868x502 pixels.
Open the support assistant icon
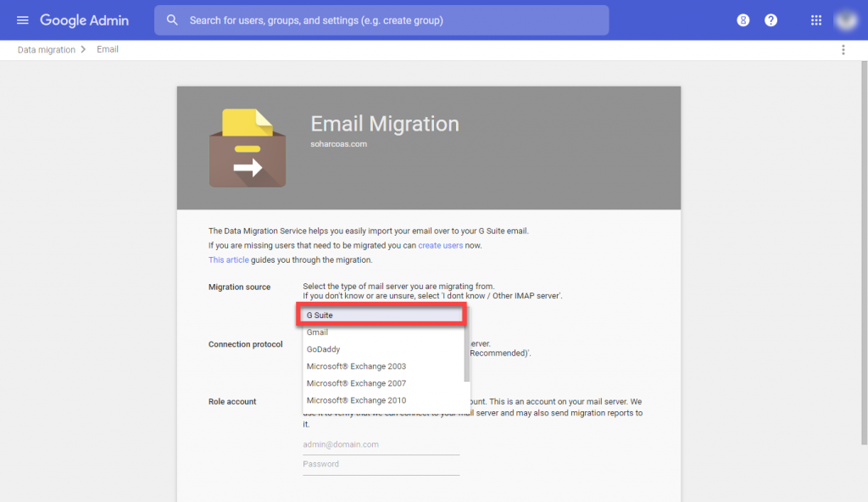tap(743, 20)
